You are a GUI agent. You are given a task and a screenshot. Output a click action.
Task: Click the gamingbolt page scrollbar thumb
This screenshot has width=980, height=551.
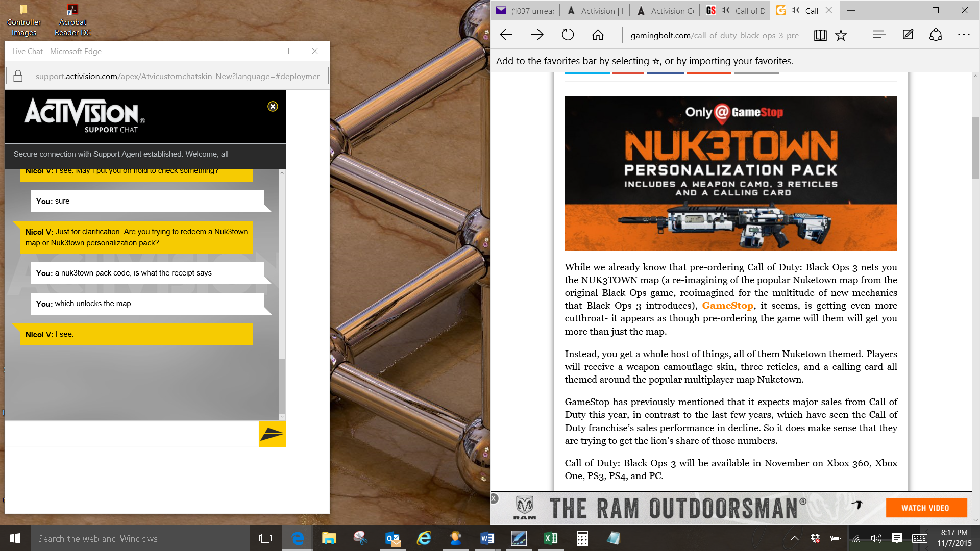click(975, 147)
